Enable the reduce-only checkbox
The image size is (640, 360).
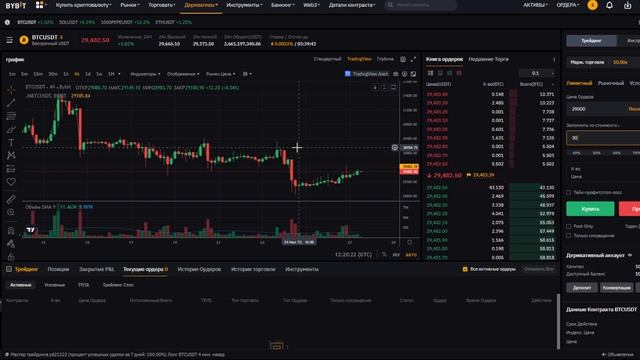569,236
